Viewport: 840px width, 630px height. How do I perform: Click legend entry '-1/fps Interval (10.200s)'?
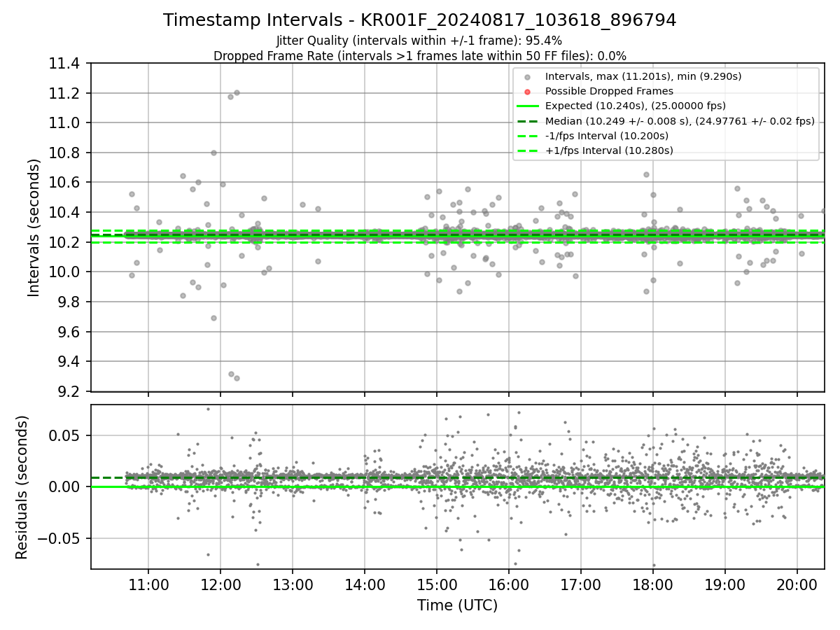[607, 136]
